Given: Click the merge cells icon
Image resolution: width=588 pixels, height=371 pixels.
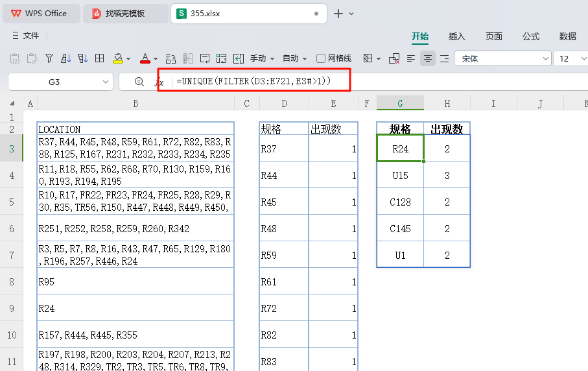Looking at the screenshot, I should coord(221,58).
